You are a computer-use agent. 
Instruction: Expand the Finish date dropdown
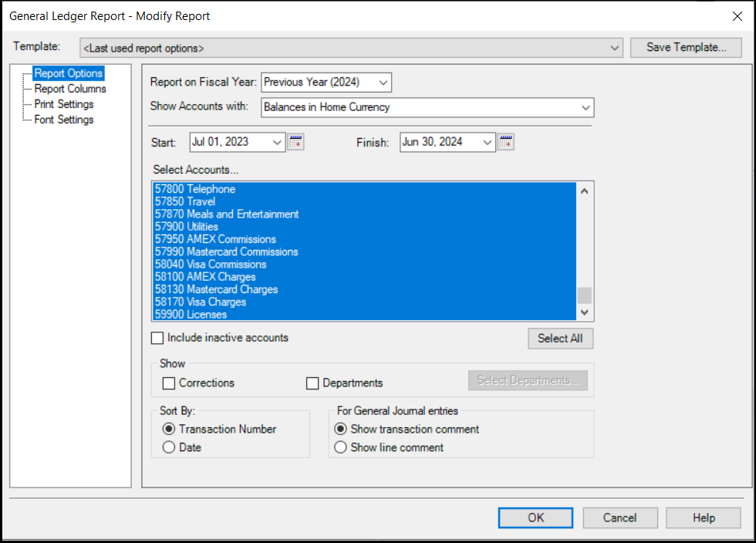pyautogui.click(x=487, y=142)
